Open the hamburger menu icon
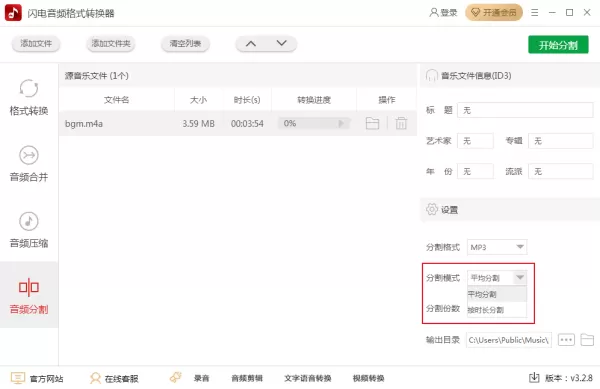Image resolution: width=600 pixels, height=389 pixels. 535,13
